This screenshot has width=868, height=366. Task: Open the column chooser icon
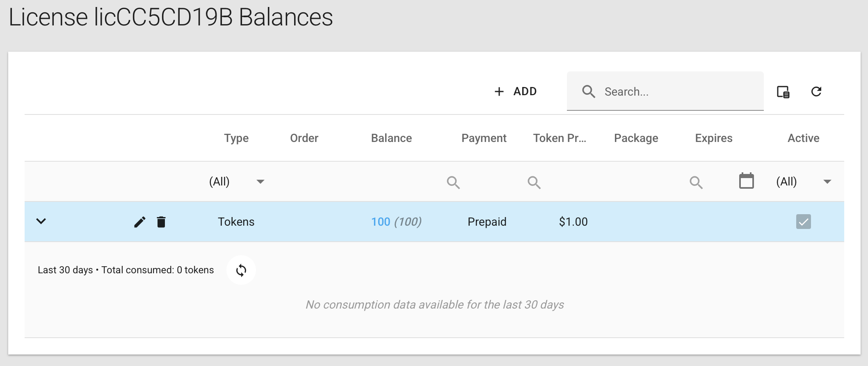pos(783,91)
